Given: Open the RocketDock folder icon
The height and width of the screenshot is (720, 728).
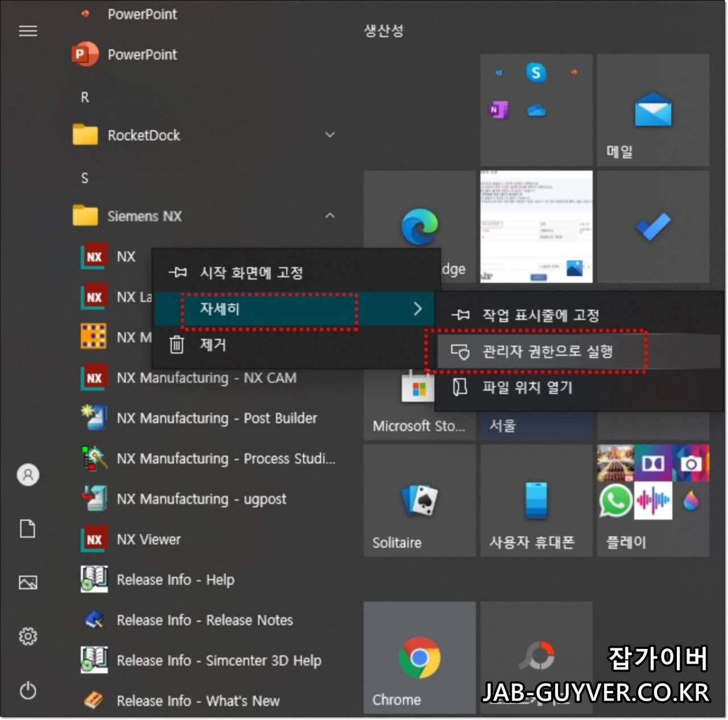Looking at the screenshot, I should [85, 135].
